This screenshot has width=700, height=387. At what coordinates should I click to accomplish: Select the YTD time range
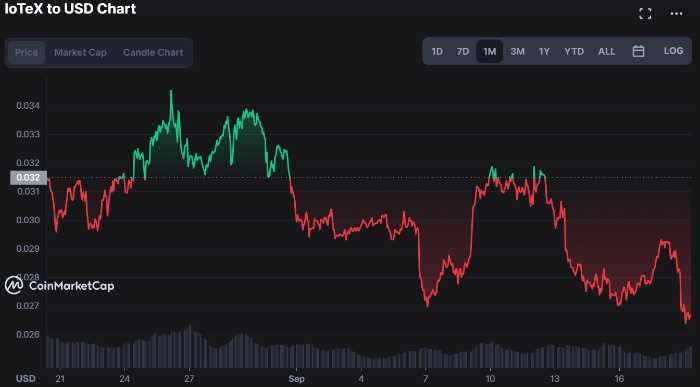point(574,51)
